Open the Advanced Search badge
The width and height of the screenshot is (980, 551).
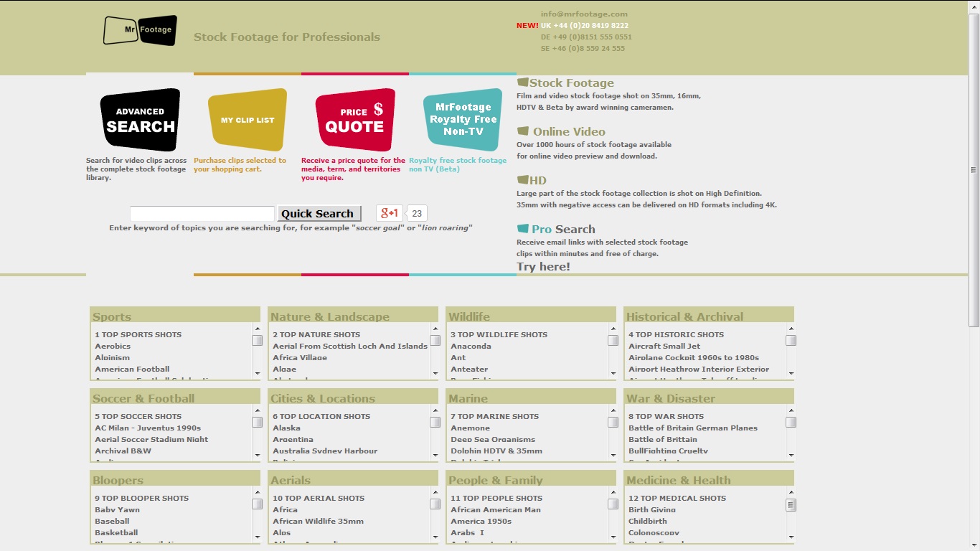(x=140, y=120)
